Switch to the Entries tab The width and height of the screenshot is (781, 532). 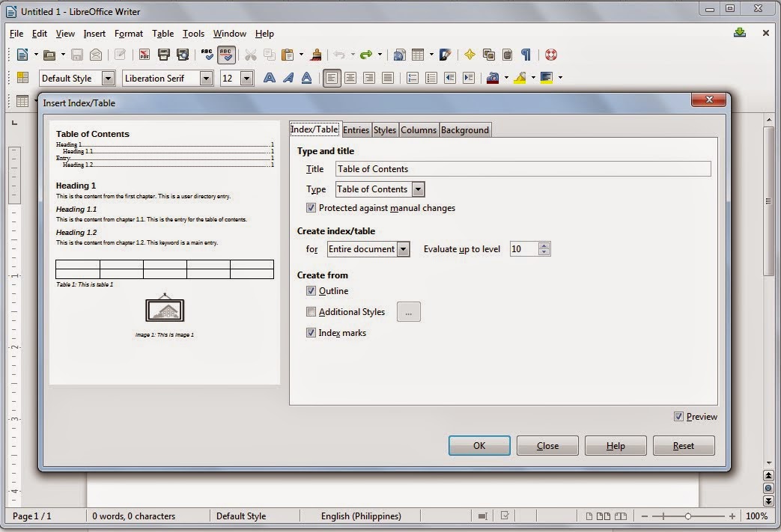pyautogui.click(x=356, y=129)
